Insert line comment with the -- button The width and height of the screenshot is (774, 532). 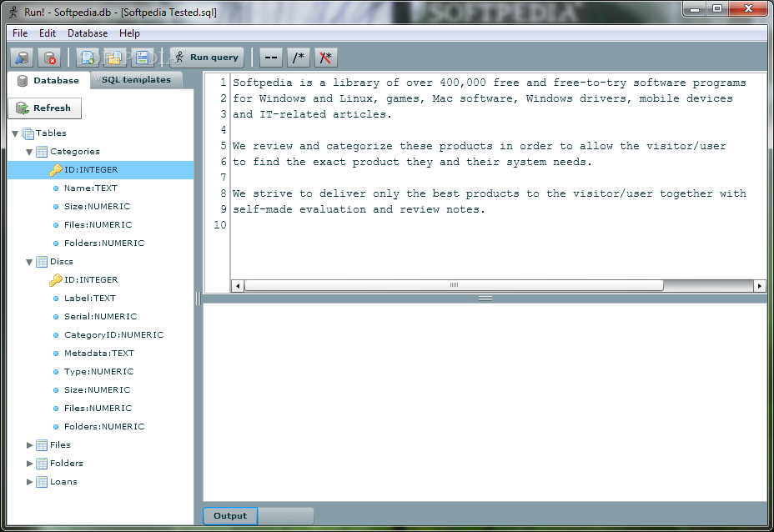coord(271,58)
